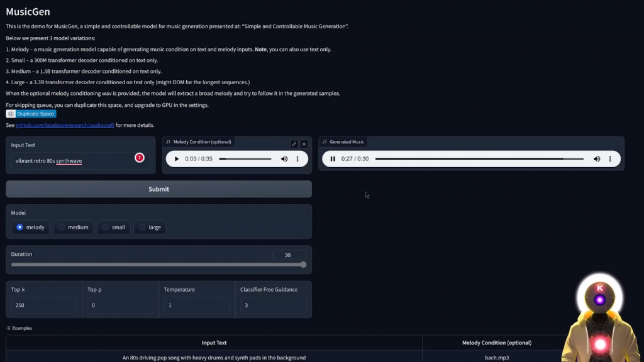This screenshot has width=644, height=362.
Task: Open the github.com/facebookresearch/audiocraft link
Action: 65,125
